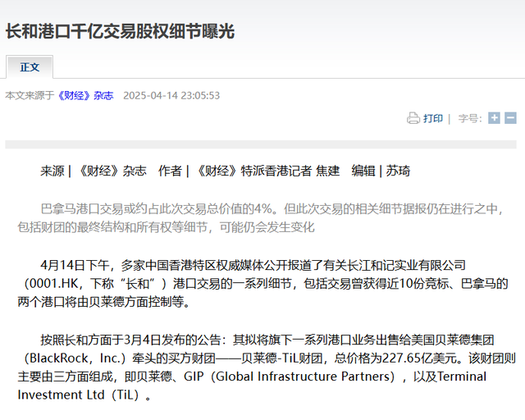The height and width of the screenshot is (420, 525).
Task: Click the 打印 print link
Action: 433,118
